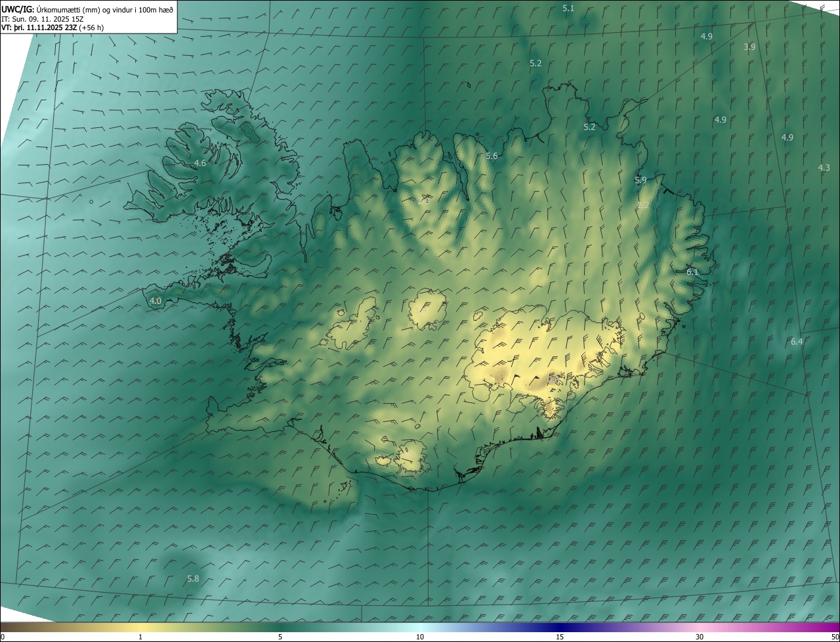Click the pale yellow segment of the color bar

click(141, 627)
